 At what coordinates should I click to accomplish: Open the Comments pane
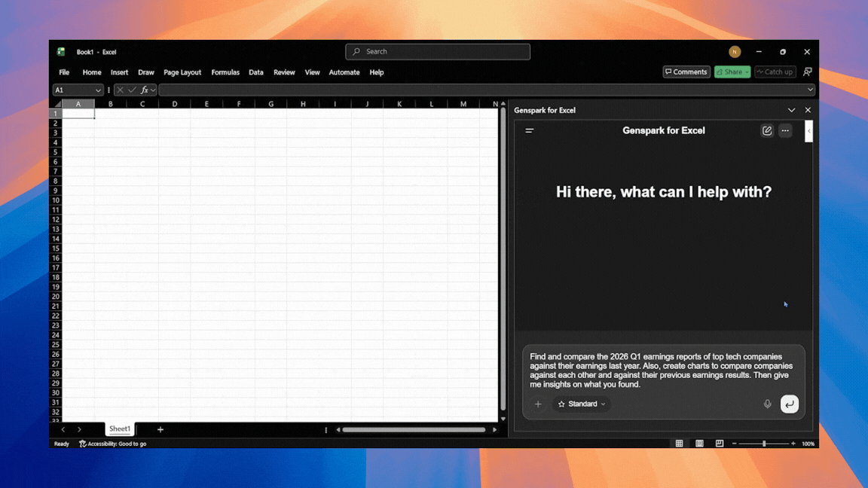pyautogui.click(x=686, y=72)
